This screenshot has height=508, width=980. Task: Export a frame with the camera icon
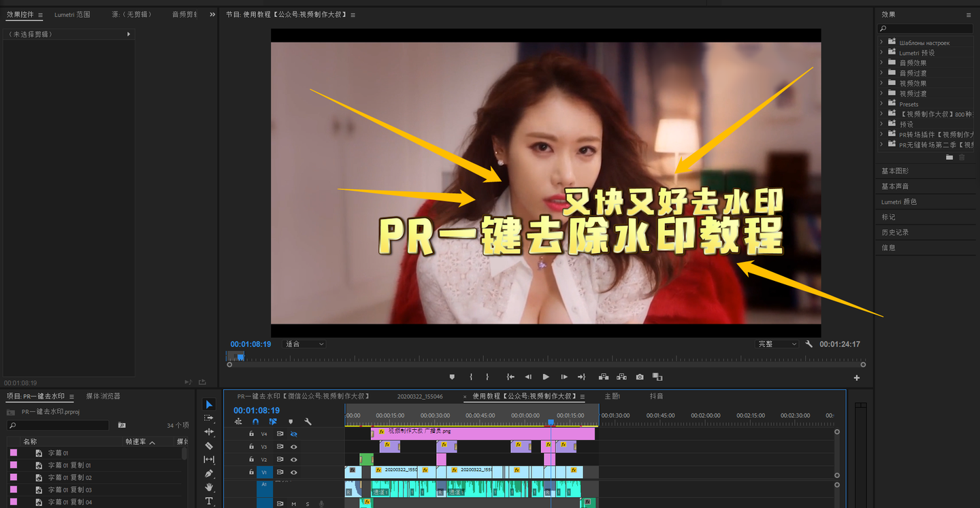640,377
